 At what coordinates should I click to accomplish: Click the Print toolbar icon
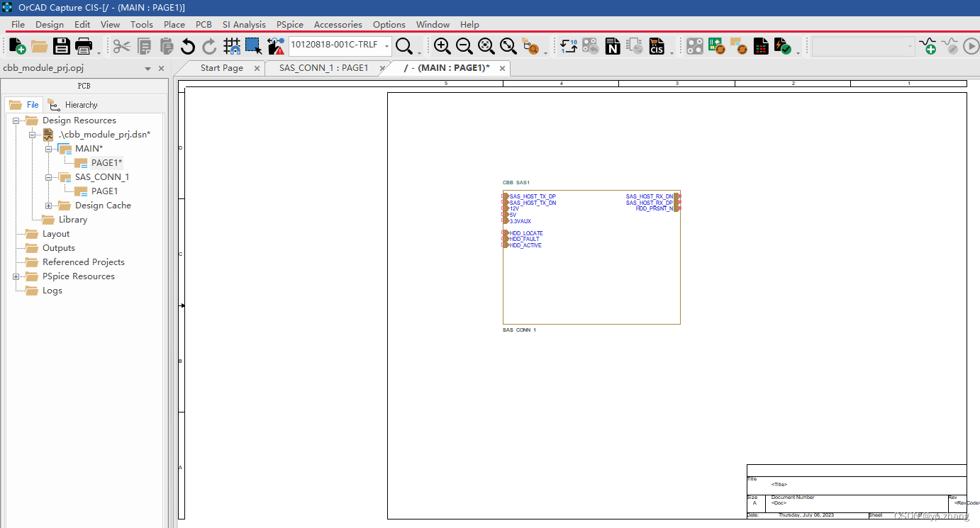[84, 47]
